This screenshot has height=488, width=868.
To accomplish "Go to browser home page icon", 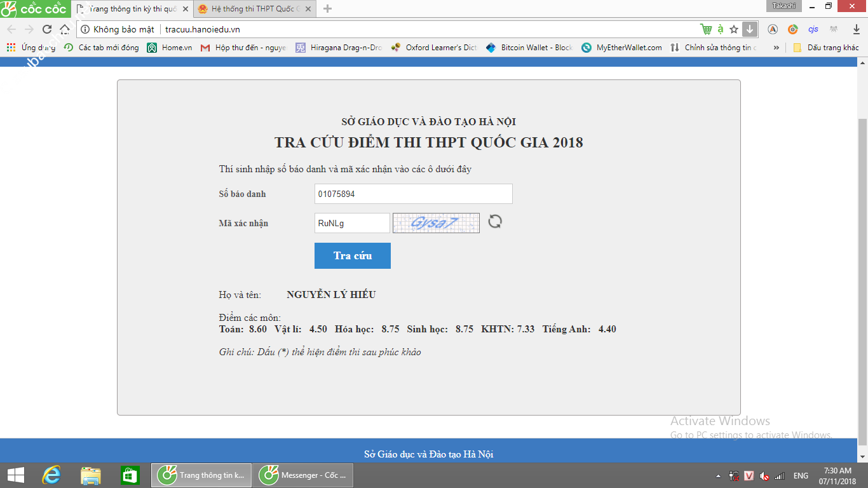I will pos(65,29).
